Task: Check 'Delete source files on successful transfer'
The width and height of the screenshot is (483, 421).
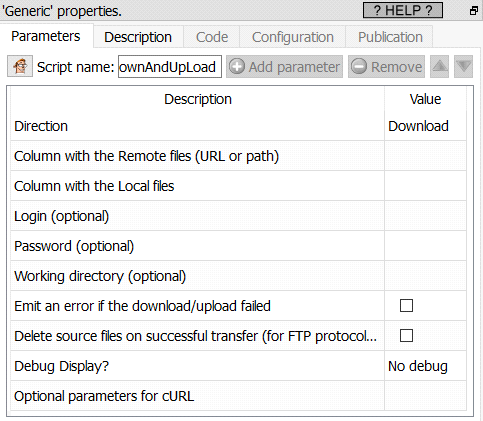Action: coord(406,335)
